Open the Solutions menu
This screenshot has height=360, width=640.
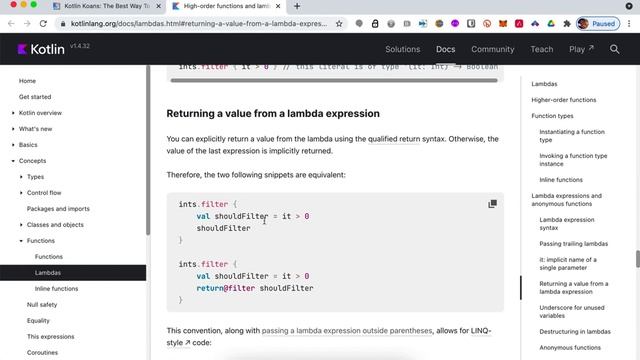(402, 49)
